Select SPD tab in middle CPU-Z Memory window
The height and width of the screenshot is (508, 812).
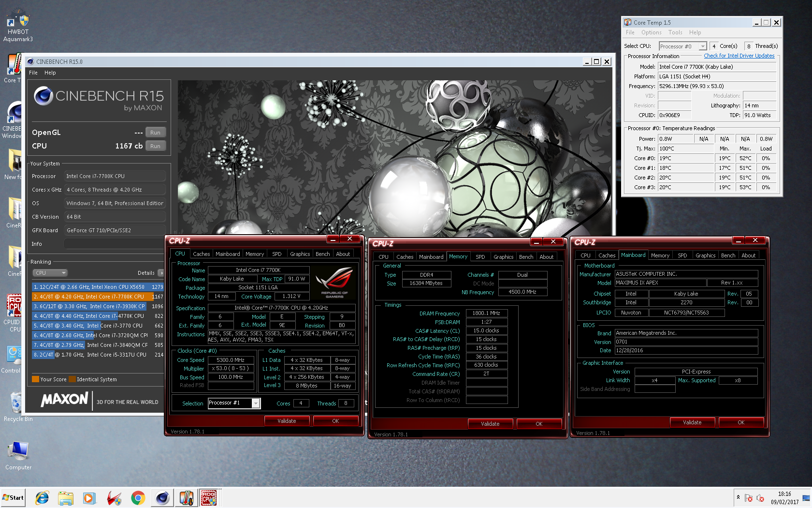point(480,257)
